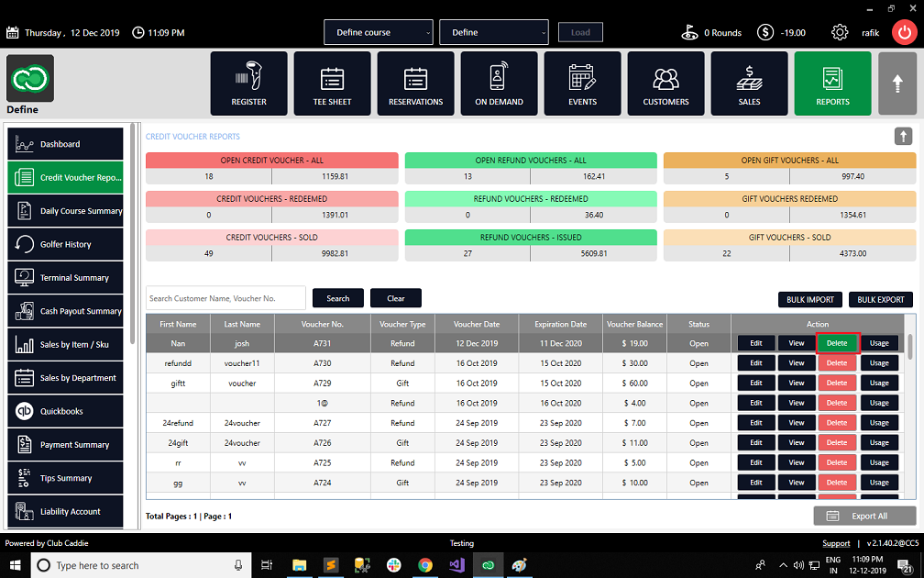
Task: Click the voucher search input field
Action: pyautogui.click(x=225, y=298)
